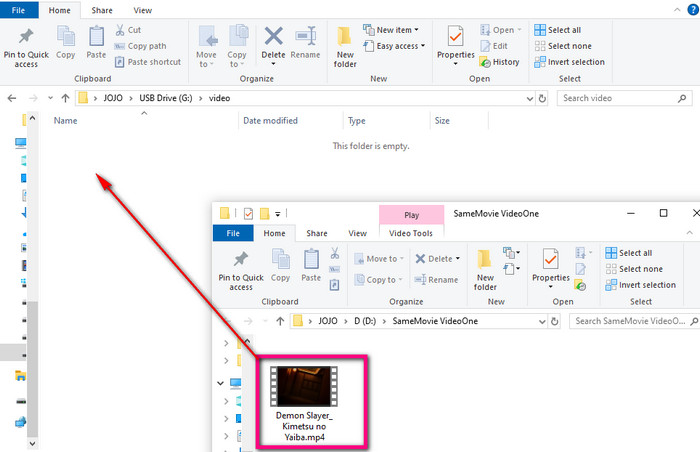Create New folder in SameMovie window
This screenshot has width=700, height=452.
pos(485,270)
